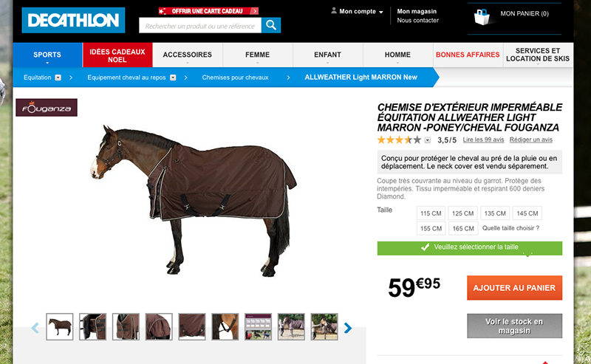Show next thumbnails with right arrow
The width and height of the screenshot is (591, 364).
point(347,328)
